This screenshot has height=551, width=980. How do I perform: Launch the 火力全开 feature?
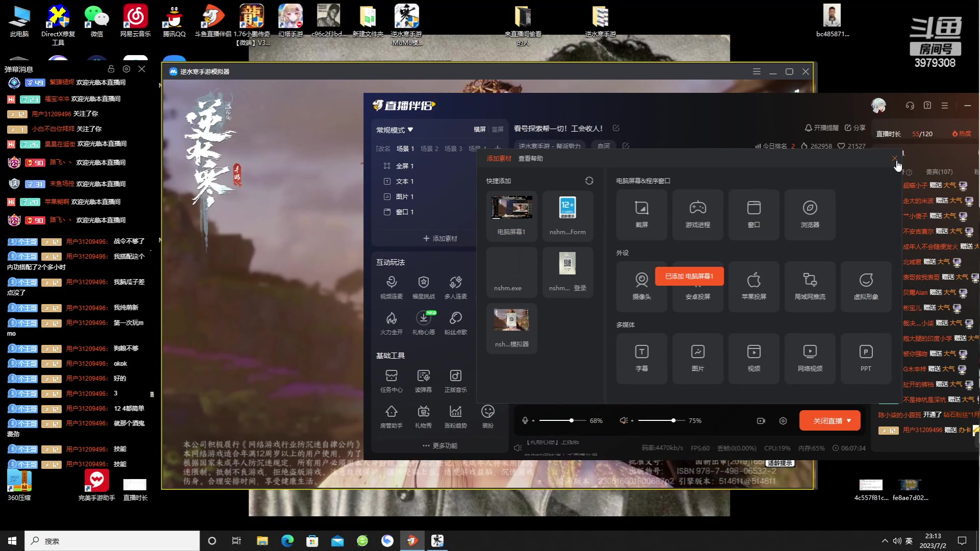click(x=391, y=323)
